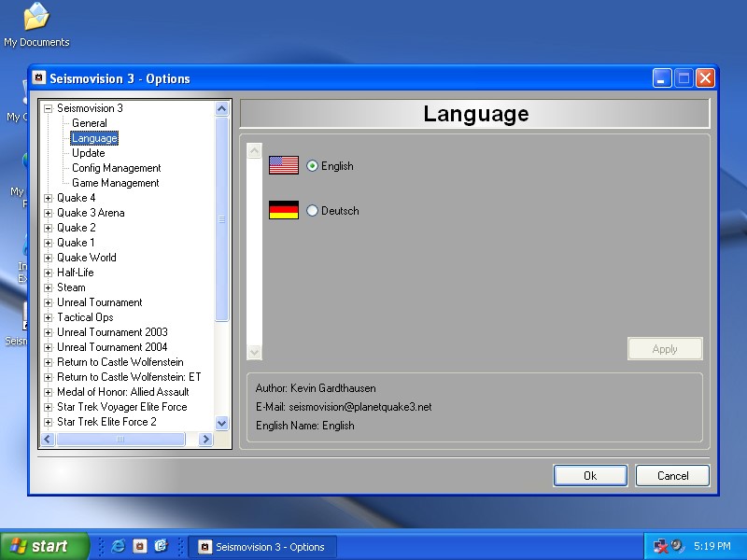
Task: Expand the Unreal Tournament 2004 node
Action: 49,347
